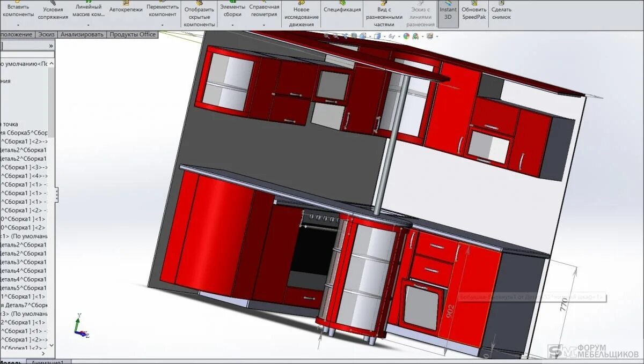Click Display Style cube icon
This screenshot has height=364, width=644.
coord(377,36)
